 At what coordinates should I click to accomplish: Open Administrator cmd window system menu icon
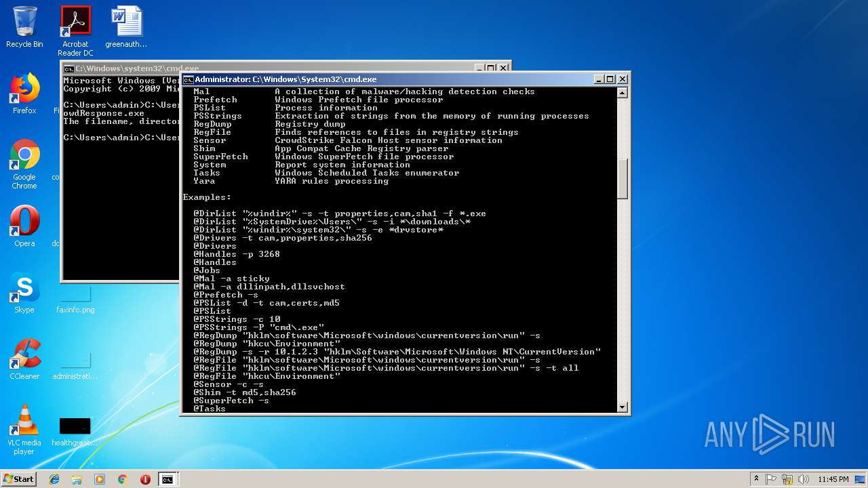[189, 79]
